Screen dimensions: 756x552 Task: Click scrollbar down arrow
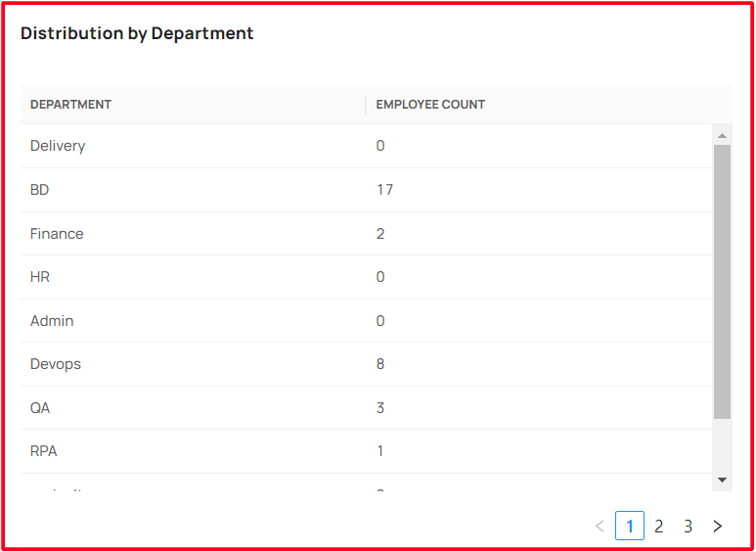point(722,480)
